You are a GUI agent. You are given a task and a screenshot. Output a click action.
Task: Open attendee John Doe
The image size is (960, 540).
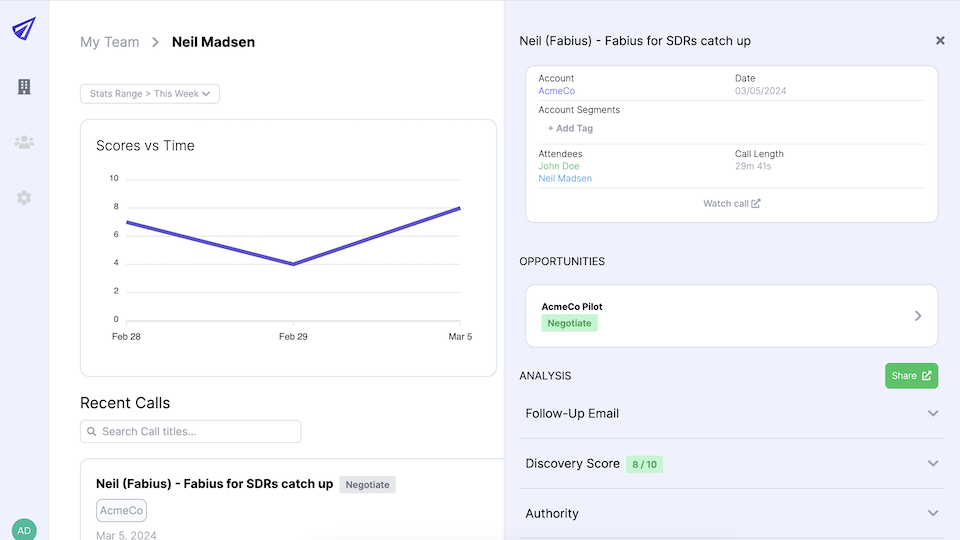559,166
